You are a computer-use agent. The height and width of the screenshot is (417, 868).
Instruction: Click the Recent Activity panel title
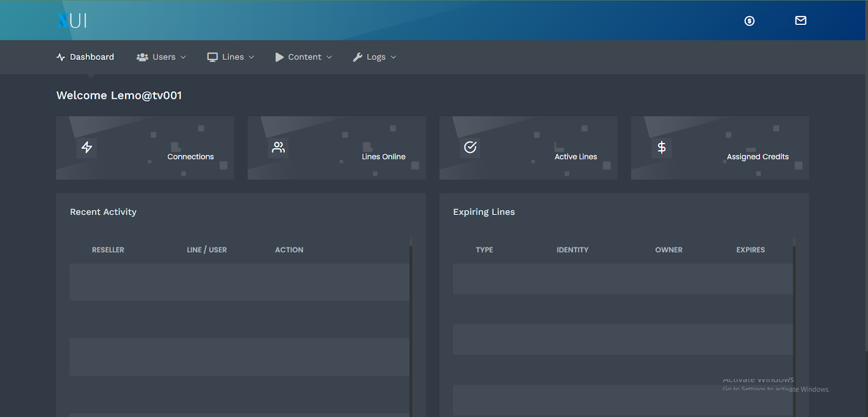coord(103,212)
